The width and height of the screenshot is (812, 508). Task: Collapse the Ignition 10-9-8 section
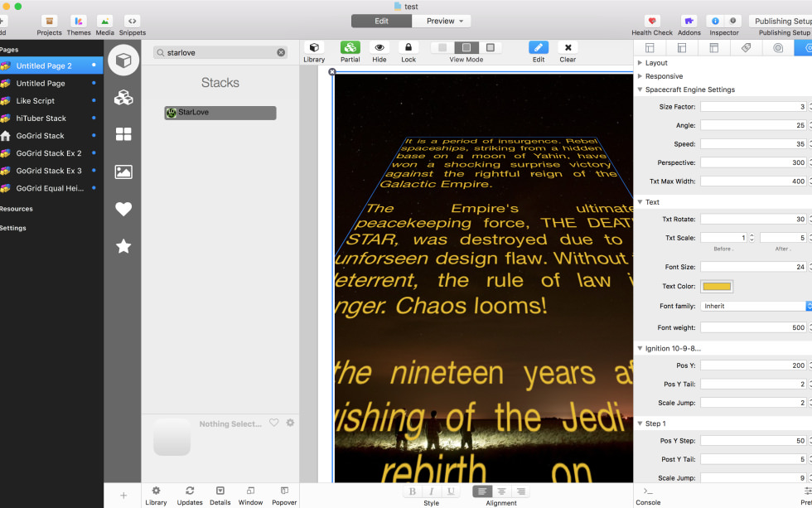coord(640,349)
